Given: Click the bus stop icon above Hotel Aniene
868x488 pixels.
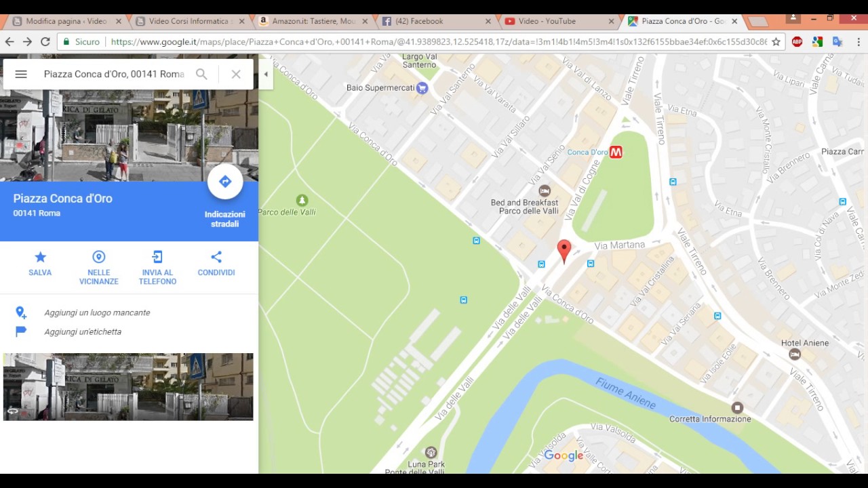Looking at the screenshot, I should [x=717, y=316].
